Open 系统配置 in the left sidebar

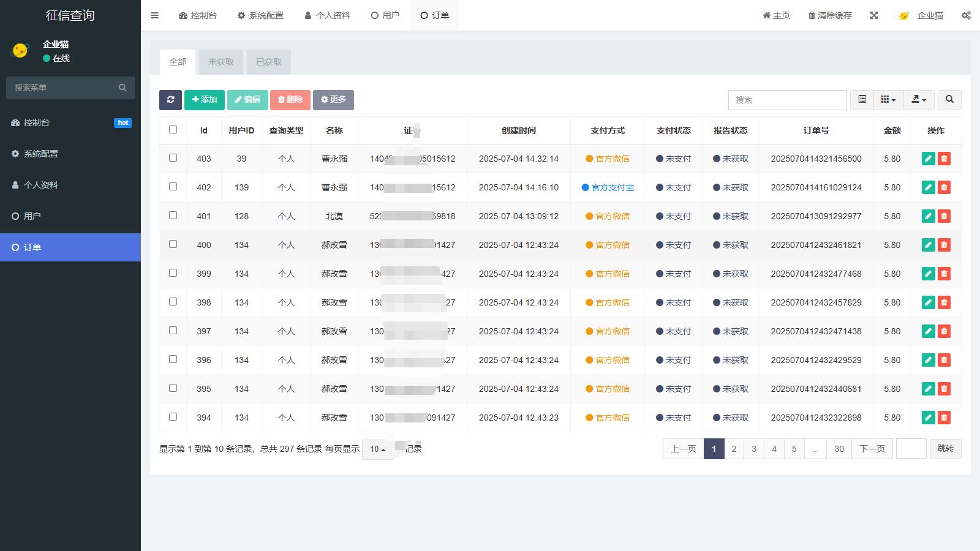tap(41, 154)
